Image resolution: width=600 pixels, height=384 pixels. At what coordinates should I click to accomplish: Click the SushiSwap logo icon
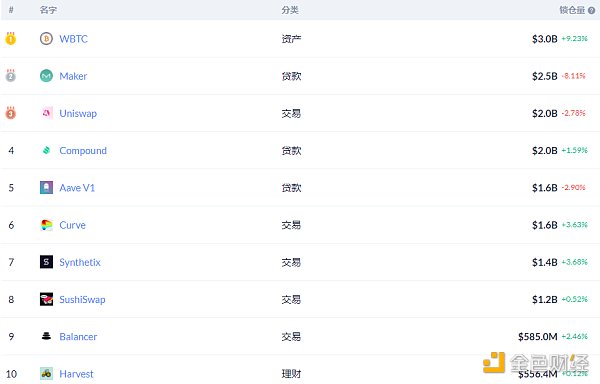46,299
